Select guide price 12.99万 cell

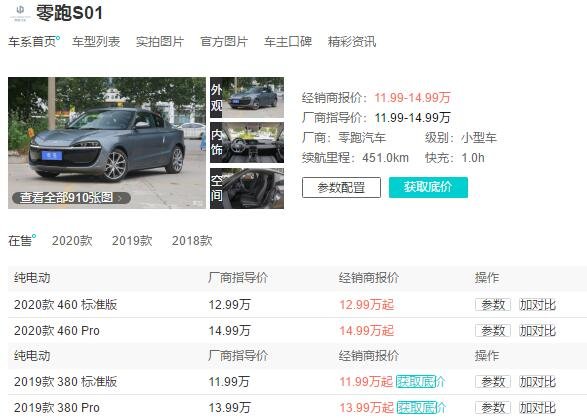point(229,305)
